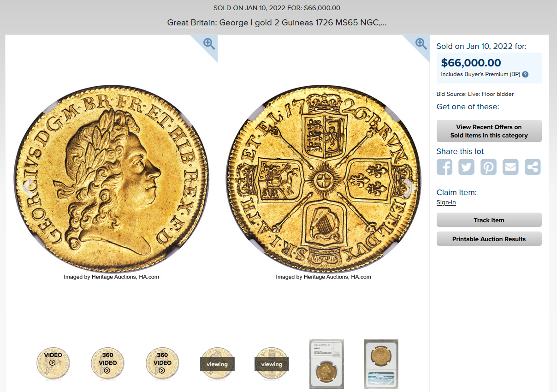Pin this lot on Pinterest
This screenshot has height=392, width=557.
click(x=489, y=166)
